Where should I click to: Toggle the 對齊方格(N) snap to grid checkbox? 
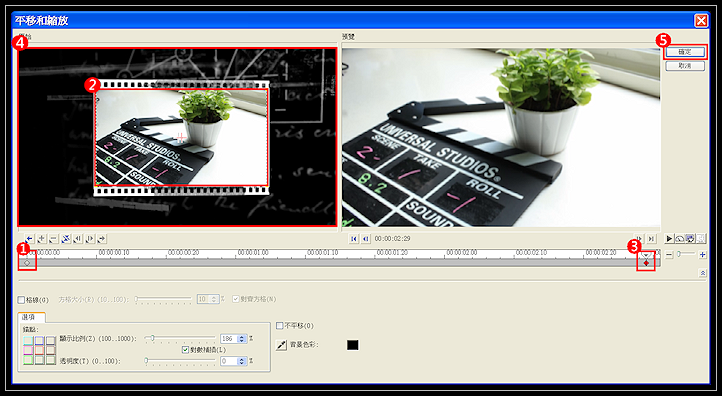point(236,299)
